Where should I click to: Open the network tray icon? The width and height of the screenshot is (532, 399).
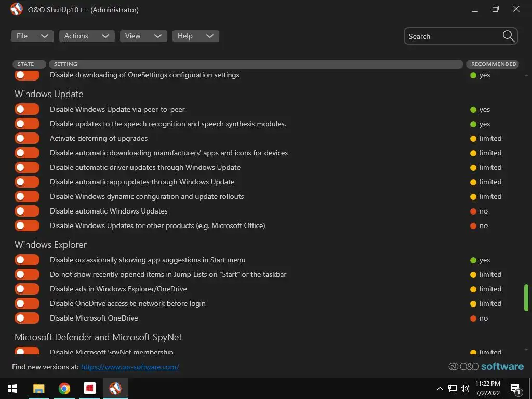pos(453,389)
